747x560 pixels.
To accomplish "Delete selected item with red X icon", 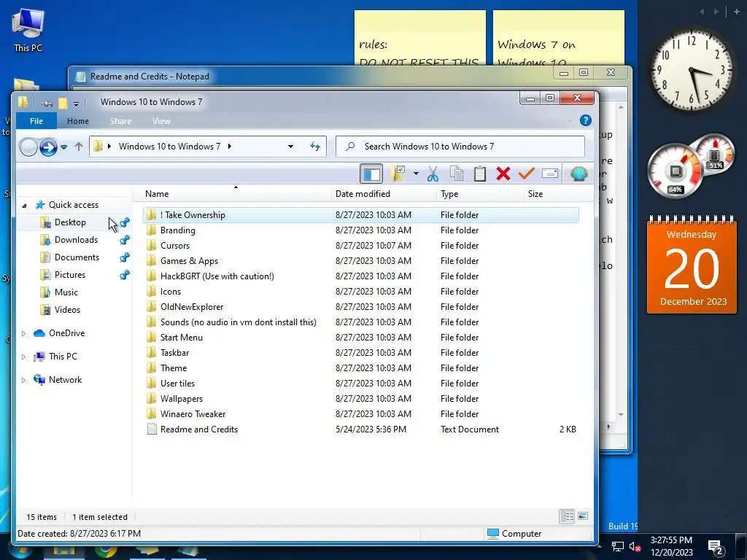I will [503, 174].
